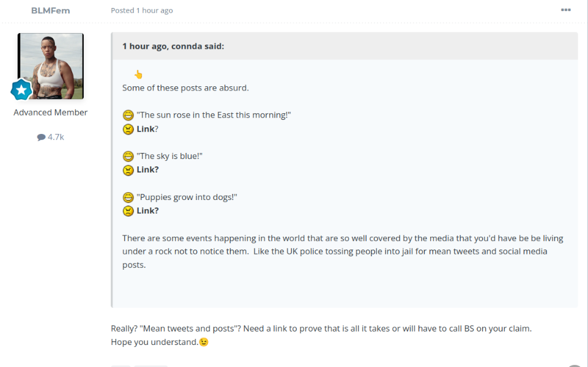Click the 'Some of these posts are absurd.' text
This screenshot has width=588, height=367.
(185, 87)
